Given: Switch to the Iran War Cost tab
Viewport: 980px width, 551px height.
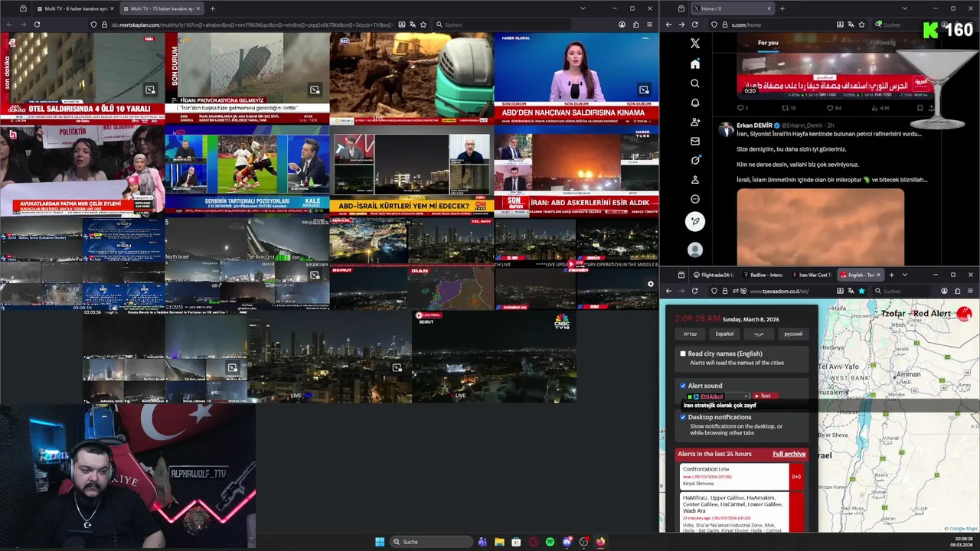Looking at the screenshot, I should click(x=812, y=275).
